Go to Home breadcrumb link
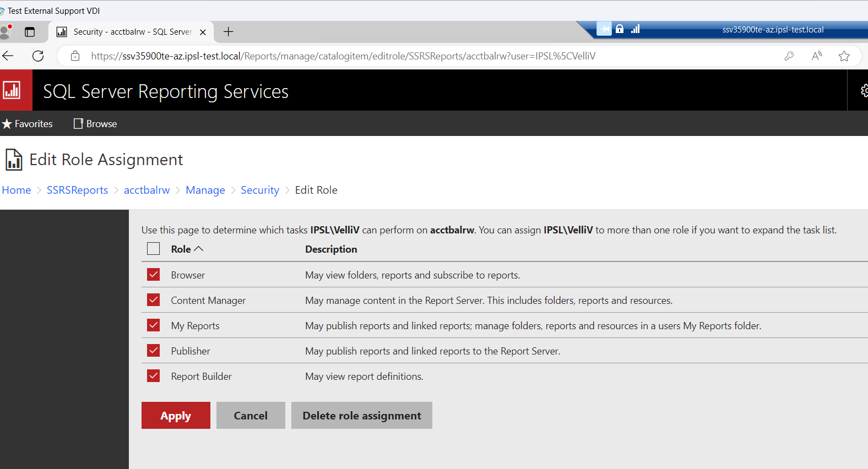Viewport: 868px width, 469px height. point(17,190)
